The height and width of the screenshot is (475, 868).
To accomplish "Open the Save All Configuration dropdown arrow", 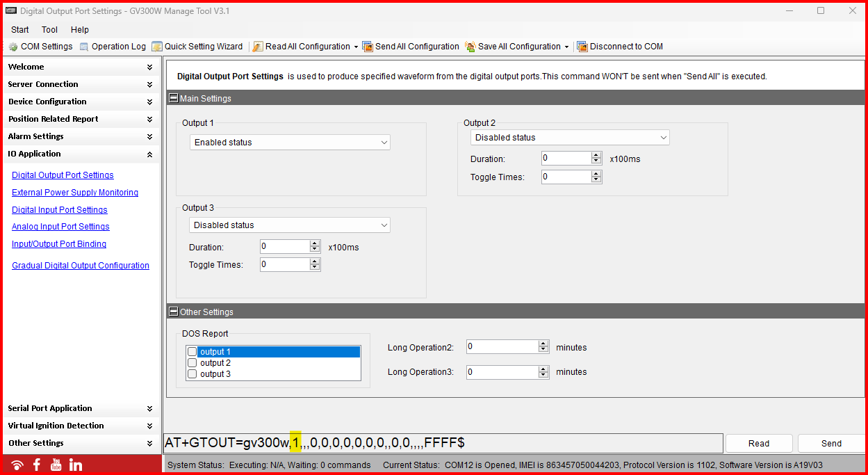I will 566,47.
